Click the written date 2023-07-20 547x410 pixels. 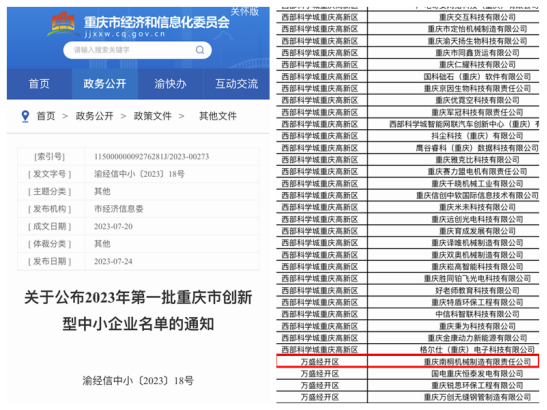coord(113,226)
